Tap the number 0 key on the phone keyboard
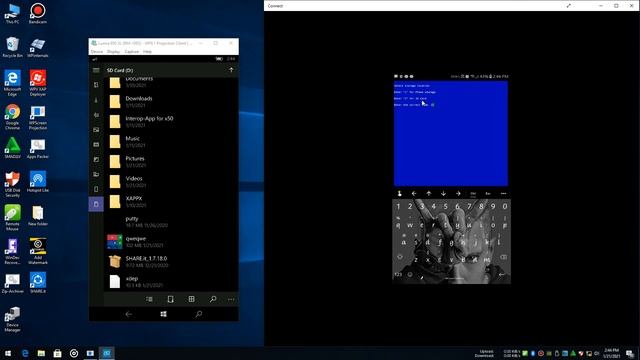Screen dimensions: 640x360 coord(505,207)
